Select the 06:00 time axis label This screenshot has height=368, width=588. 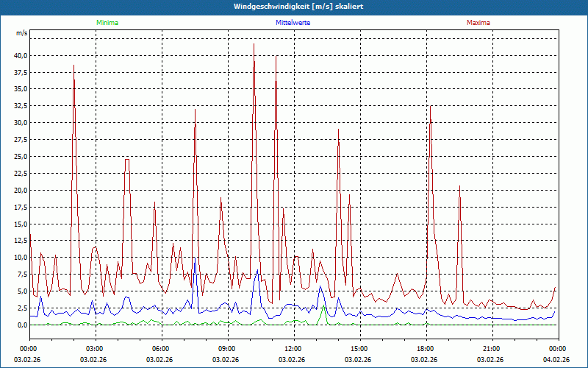[x=160, y=349]
